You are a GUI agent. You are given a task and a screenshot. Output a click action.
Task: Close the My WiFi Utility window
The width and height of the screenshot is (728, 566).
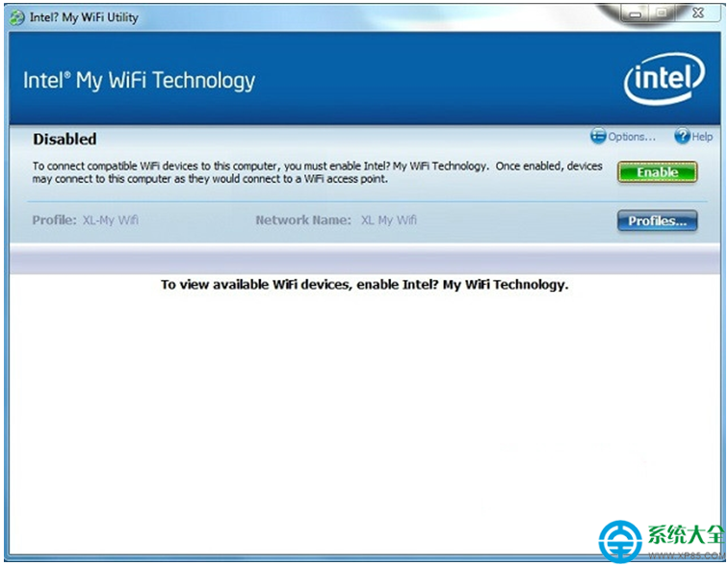coord(698,13)
